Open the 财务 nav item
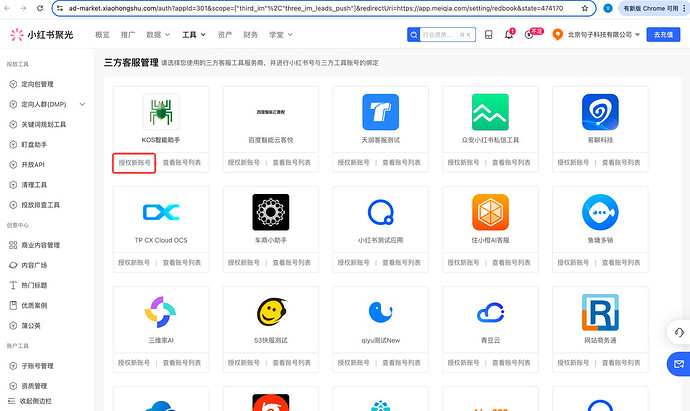The height and width of the screenshot is (411, 690). pos(250,34)
